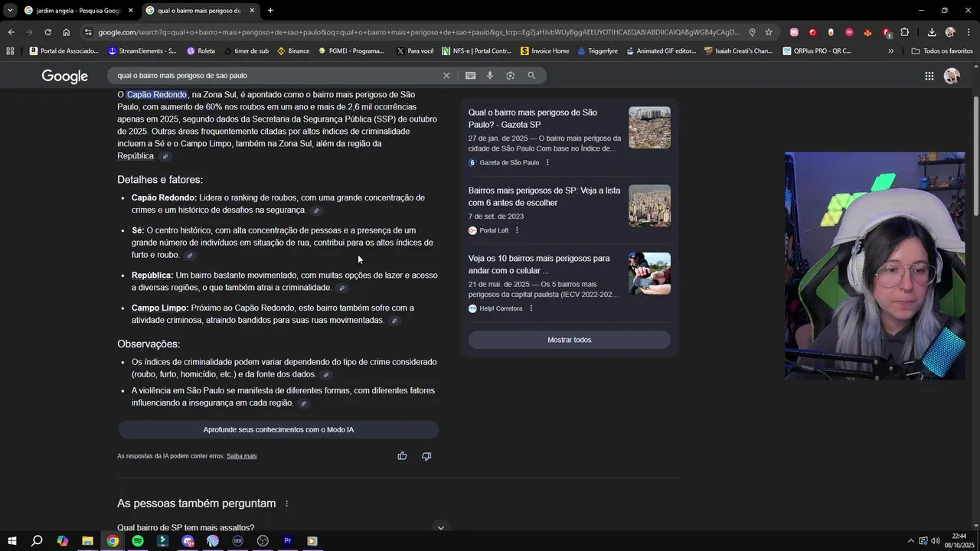View site information in the address bar
The image size is (980, 551).
(x=88, y=32)
